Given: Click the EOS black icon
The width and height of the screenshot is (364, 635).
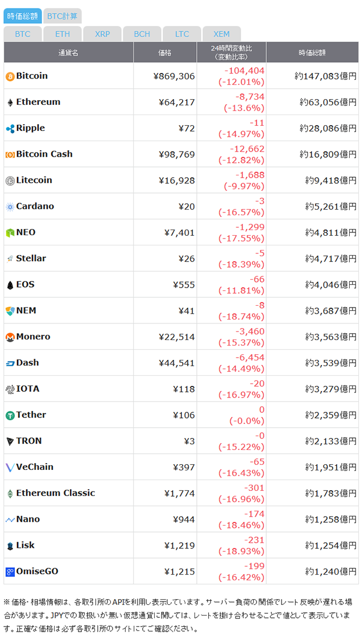Looking at the screenshot, I should tap(10, 285).
